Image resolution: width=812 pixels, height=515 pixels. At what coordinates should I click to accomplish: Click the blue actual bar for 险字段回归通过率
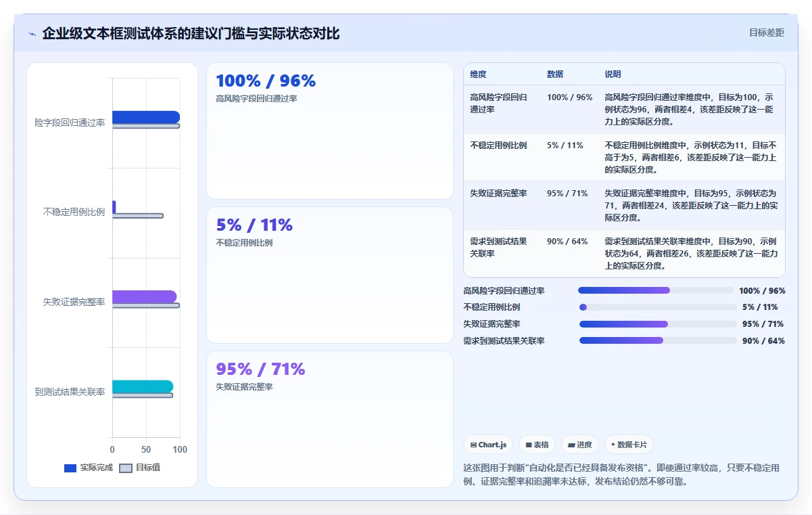(x=146, y=117)
